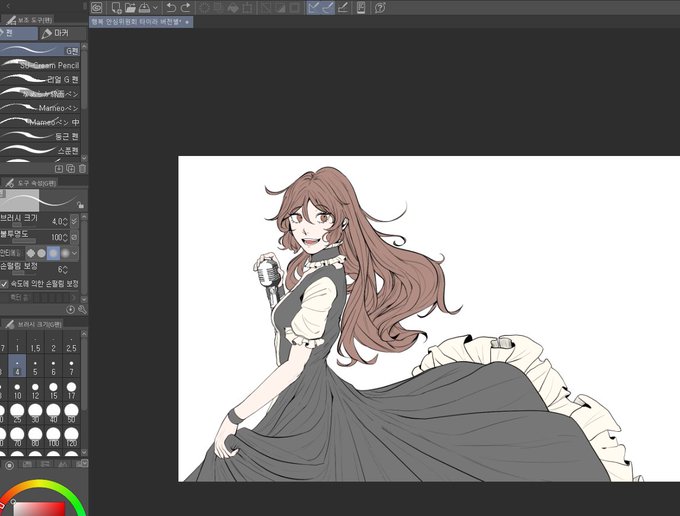Delete the selected sub tool

(x=82, y=169)
